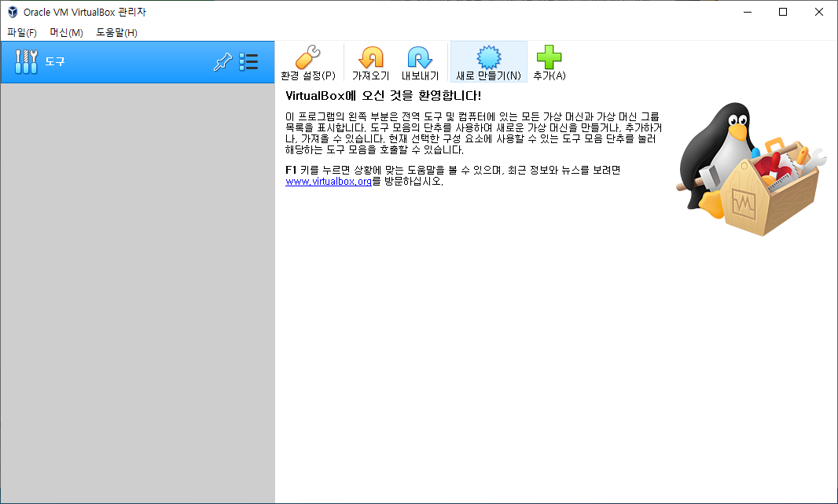
Task: Click the 'VirtualBox에 오신 것을 환영합니다!' heading
Action: (383, 96)
